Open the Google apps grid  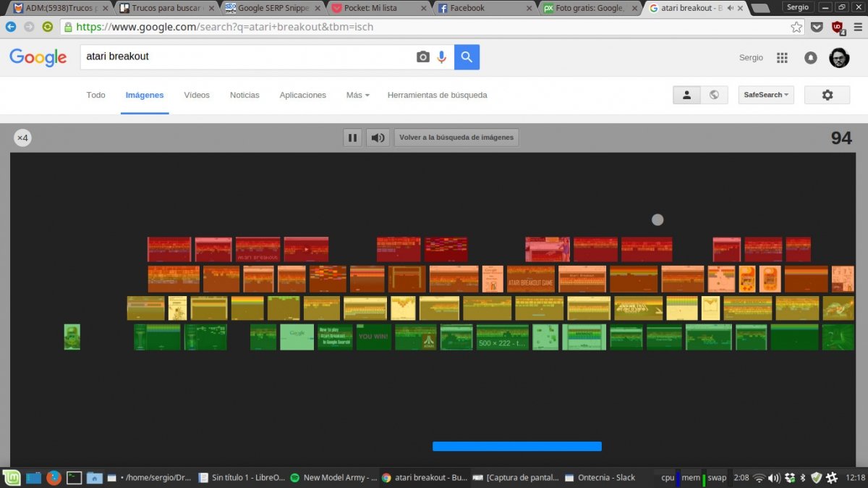click(x=782, y=58)
